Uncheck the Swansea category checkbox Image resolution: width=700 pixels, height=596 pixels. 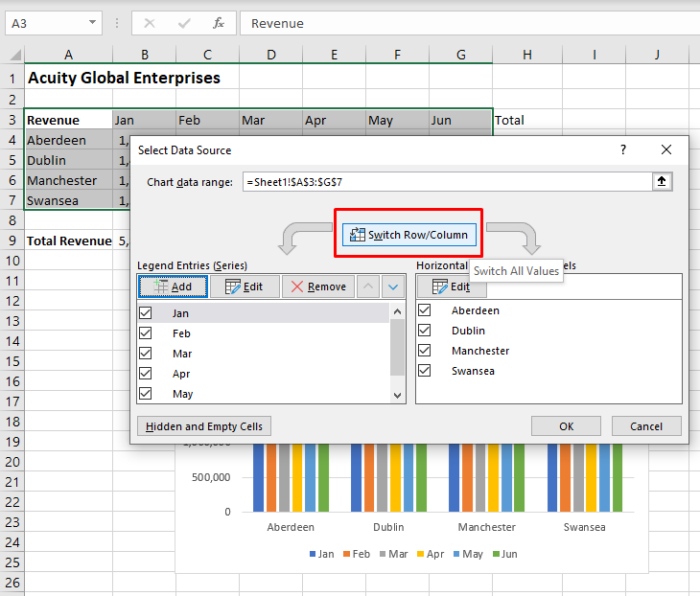(425, 370)
